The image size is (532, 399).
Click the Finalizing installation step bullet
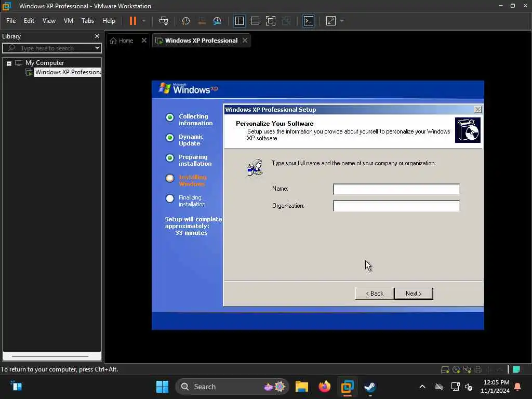click(170, 199)
